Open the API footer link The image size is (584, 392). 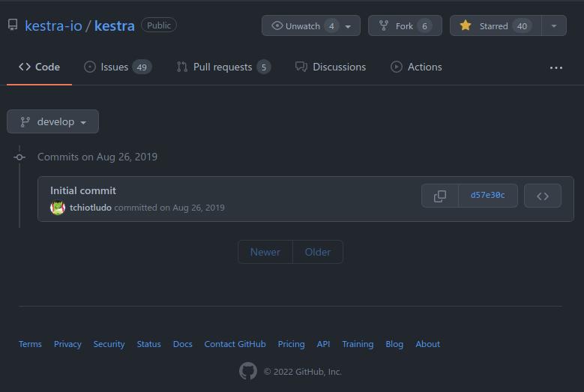click(323, 344)
